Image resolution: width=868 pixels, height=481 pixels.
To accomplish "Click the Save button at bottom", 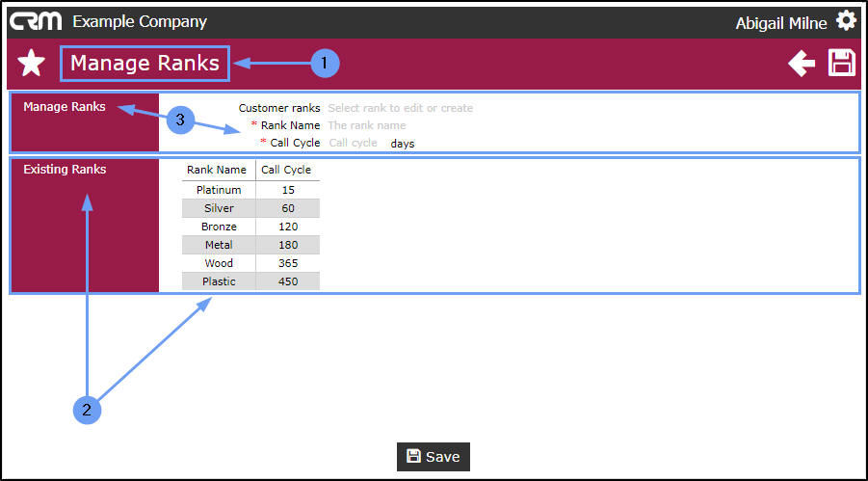I will 434,457.
